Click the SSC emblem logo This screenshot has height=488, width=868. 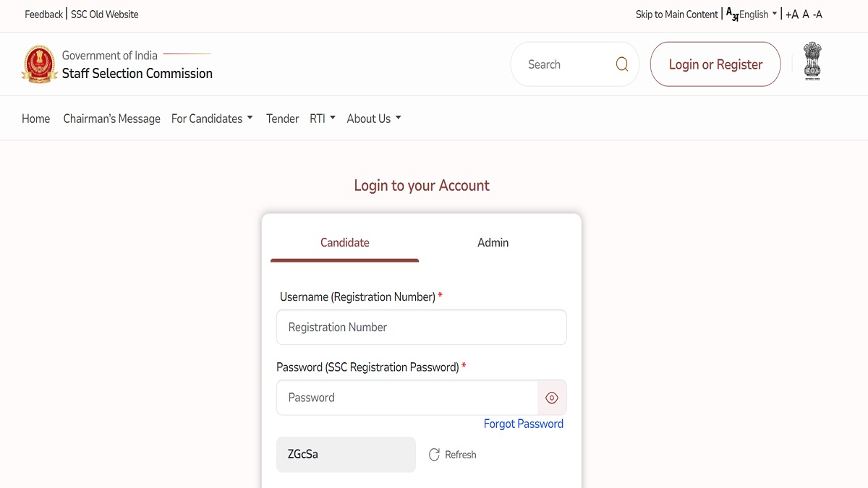click(x=40, y=64)
